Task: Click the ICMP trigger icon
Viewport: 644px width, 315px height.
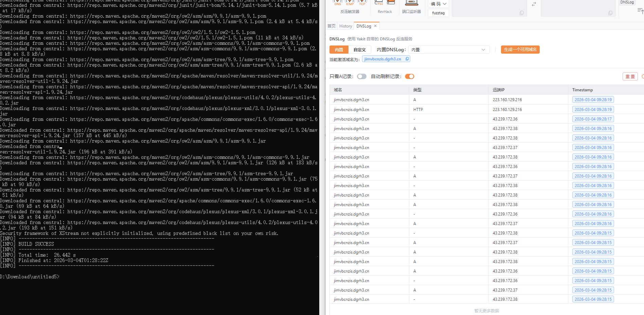Action: [350, 3]
